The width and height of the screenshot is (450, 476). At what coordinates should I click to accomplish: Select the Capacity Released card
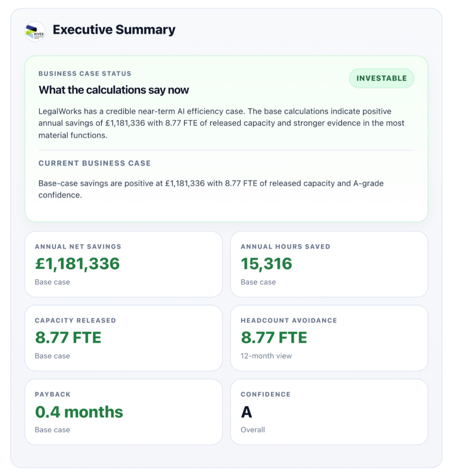pyautogui.click(x=124, y=338)
